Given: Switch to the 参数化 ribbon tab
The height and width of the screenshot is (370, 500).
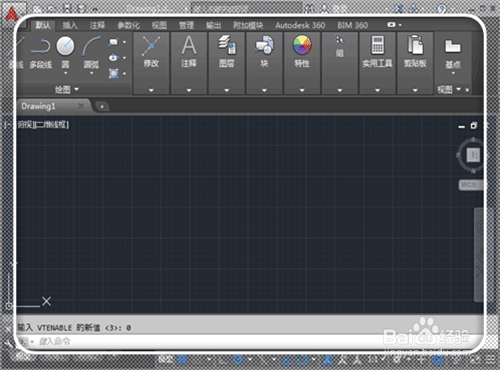Looking at the screenshot, I should coord(128,25).
